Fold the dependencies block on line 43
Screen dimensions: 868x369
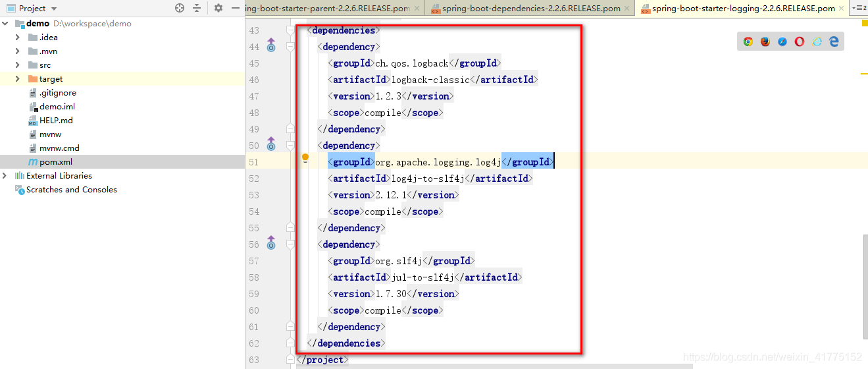290,30
